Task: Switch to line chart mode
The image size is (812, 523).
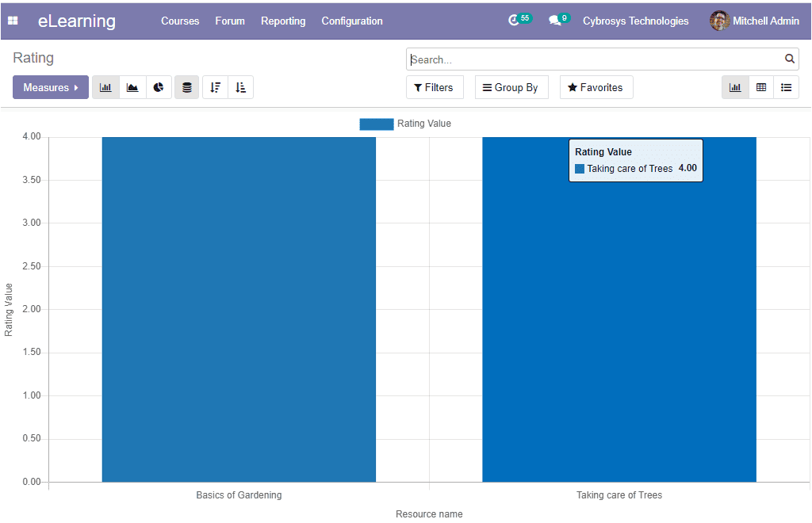Action: [x=132, y=87]
